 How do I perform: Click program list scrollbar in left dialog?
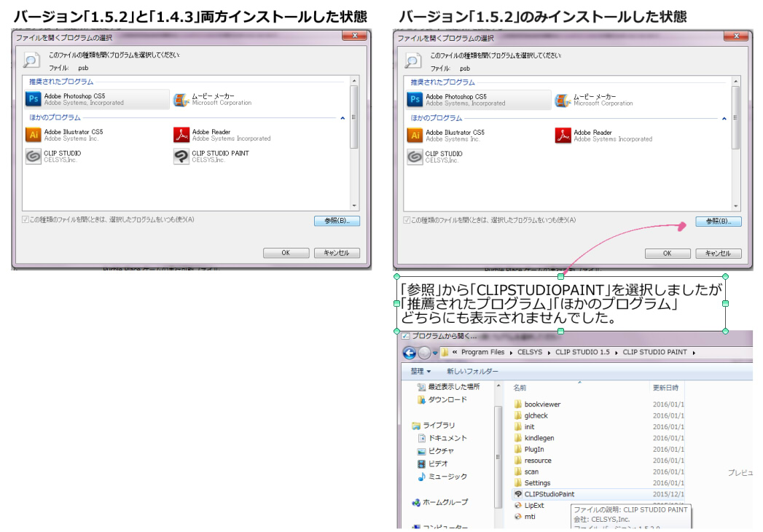[x=353, y=117]
